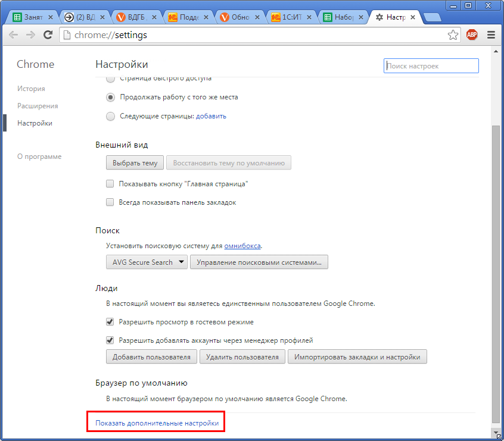Go back with the browser back arrow
The width and height of the screenshot is (504, 441).
pos(13,35)
